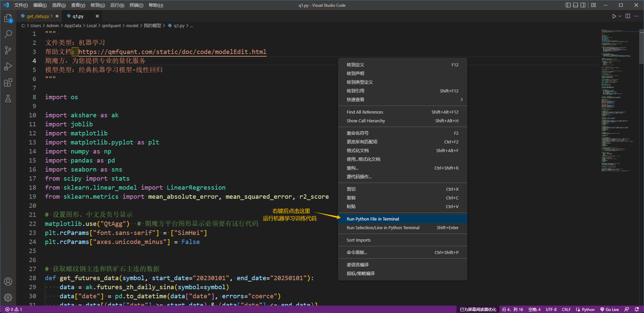Open Run and Debug view
Image resolution: width=644 pixels, height=313 pixels.
(x=8, y=66)
